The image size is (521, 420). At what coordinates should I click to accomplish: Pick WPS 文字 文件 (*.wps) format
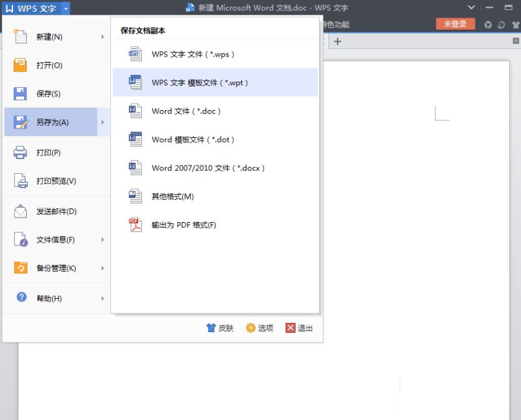pyautogui.click(x=215, y=54)
